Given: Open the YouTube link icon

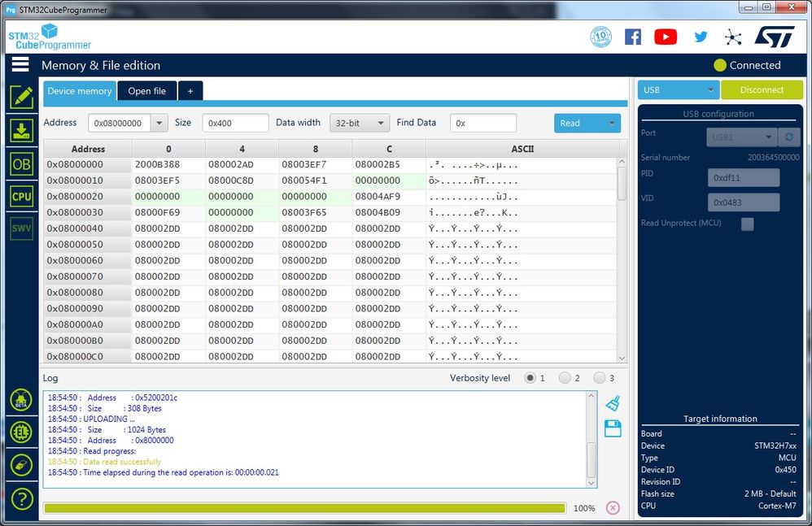Looking at the screenshot, I should pyautogui.click(x=666, y=37).
